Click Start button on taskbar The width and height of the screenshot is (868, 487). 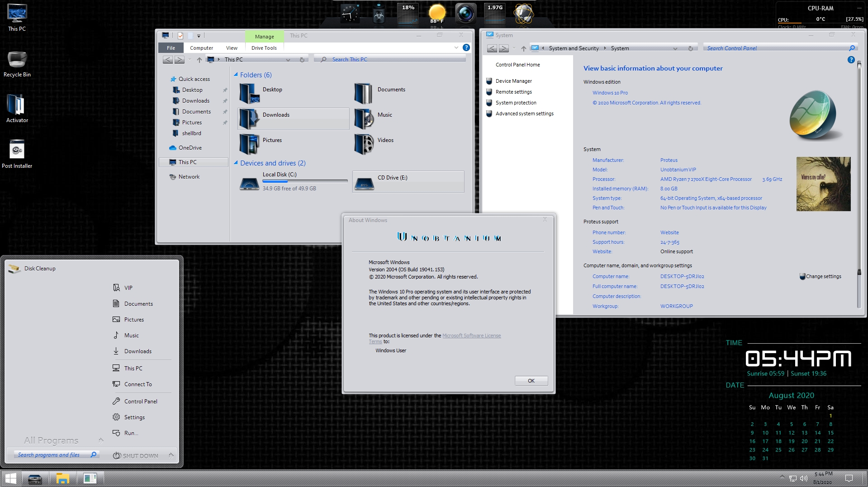click(x=10, y=478)
